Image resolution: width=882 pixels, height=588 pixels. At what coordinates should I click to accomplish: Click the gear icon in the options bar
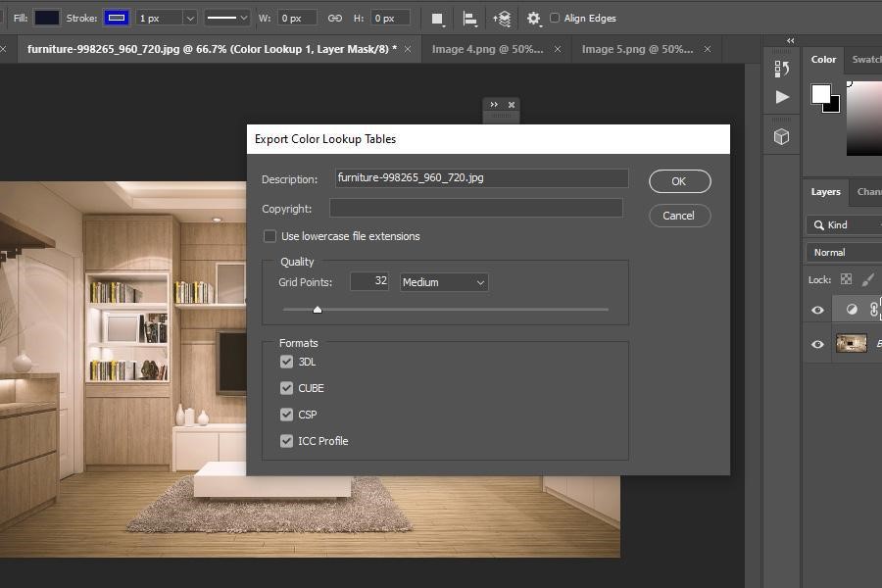click(x=532, y=18)
